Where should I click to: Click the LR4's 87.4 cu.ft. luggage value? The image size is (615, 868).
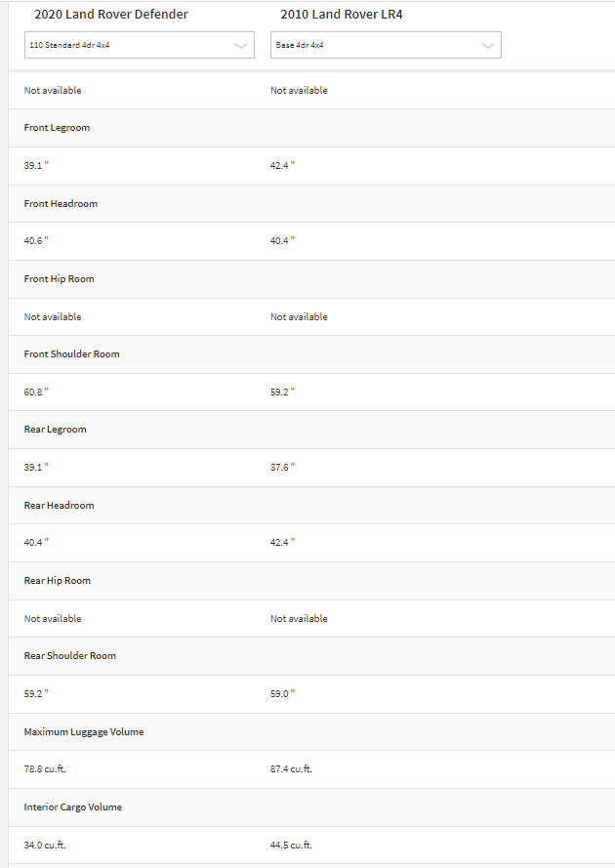tap(291, 769)
